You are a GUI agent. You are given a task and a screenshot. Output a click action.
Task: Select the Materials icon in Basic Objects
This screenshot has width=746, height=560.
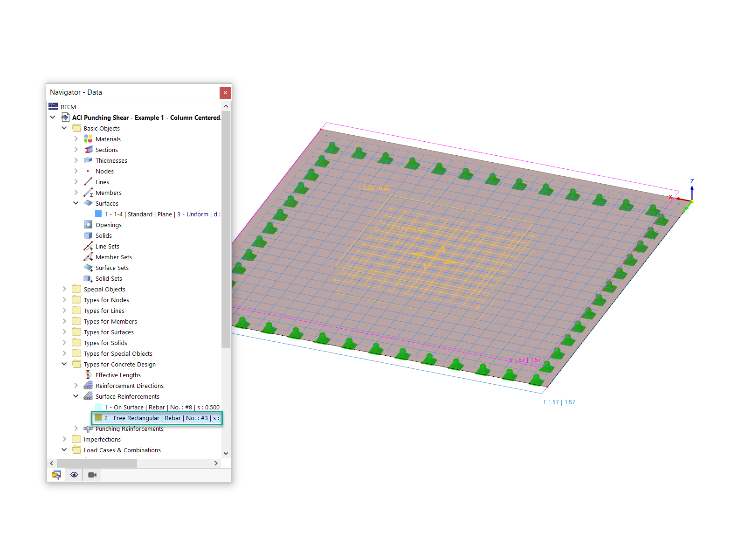pyautogui.click(x=88, y=138)
